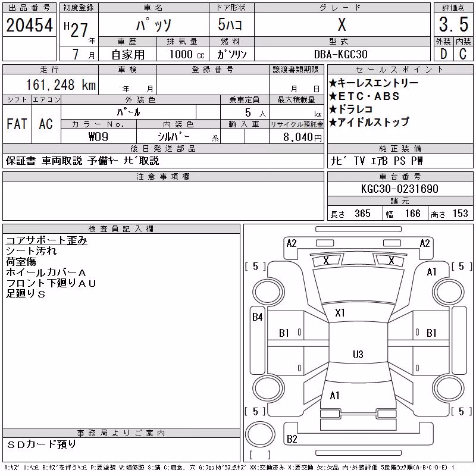This screenshot has height=476, width=476.
Task: Select interior color シルバー
Action: [173, 137]
